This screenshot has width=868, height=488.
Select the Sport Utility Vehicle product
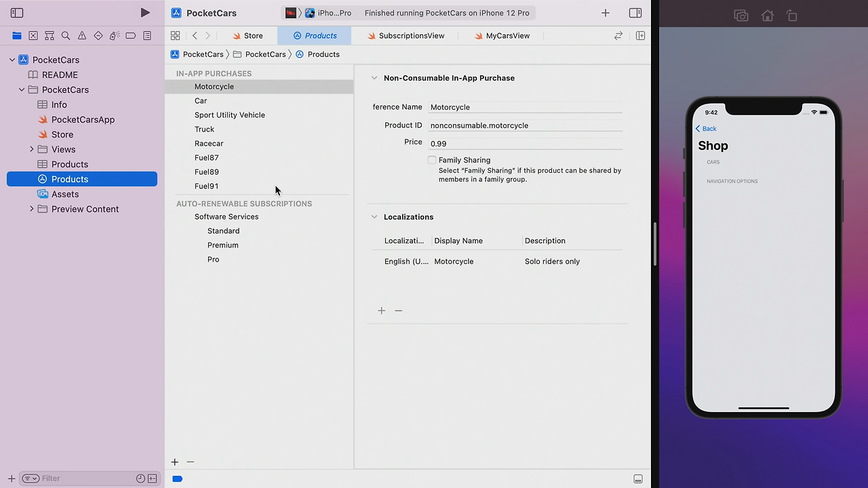click(x=230, y=115)
